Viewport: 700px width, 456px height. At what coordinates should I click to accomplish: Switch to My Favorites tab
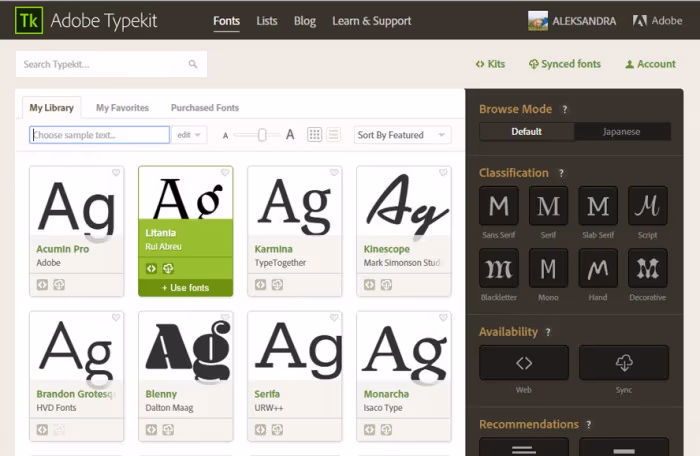(122, 108)
